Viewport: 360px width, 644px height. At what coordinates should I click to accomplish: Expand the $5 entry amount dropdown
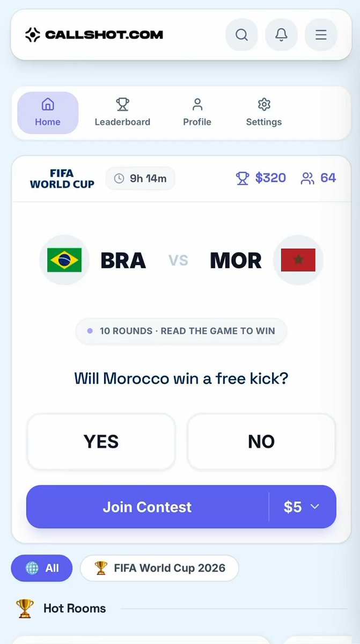pyautogui.click(x=302, y=507)
